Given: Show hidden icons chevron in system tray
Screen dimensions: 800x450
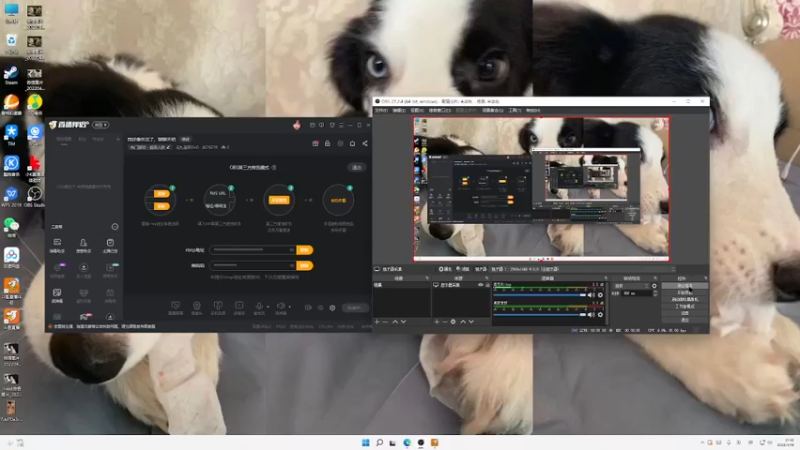Looking at the screenshot, I should tap(702, 443).
